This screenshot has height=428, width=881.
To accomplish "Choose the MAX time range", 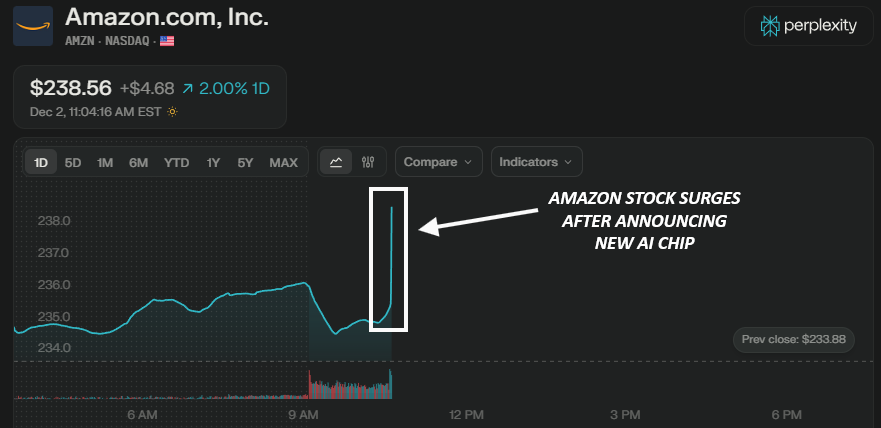I will coord(284,162).
